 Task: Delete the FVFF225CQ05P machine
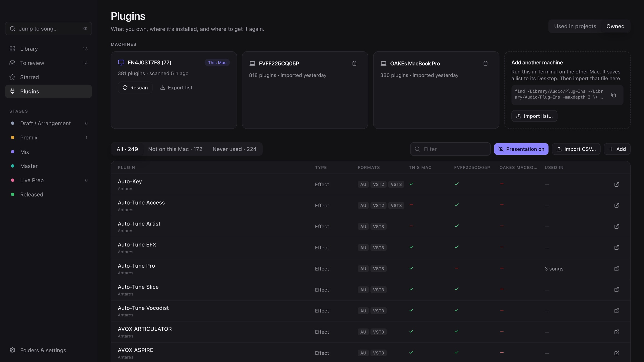coord(354,64)
